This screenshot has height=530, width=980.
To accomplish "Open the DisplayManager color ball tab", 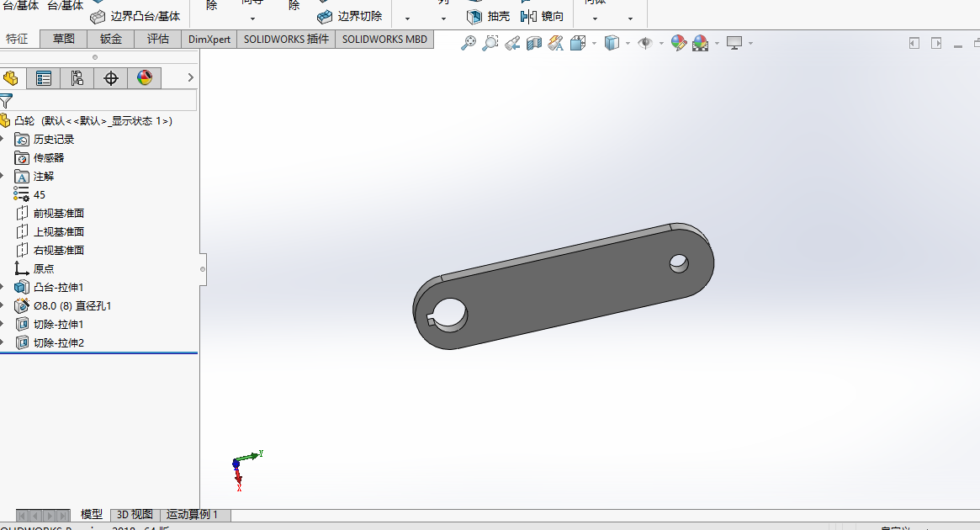I will (145, 78).
